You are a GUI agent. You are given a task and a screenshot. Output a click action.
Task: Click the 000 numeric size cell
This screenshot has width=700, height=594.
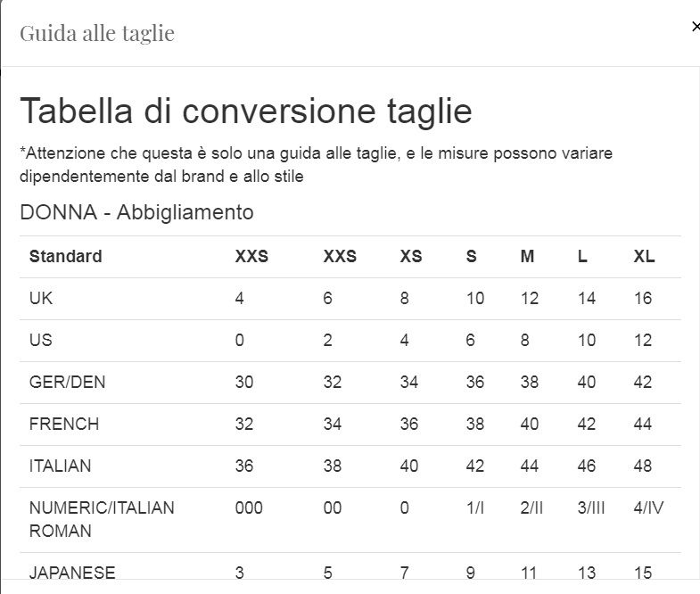point(249,507)
